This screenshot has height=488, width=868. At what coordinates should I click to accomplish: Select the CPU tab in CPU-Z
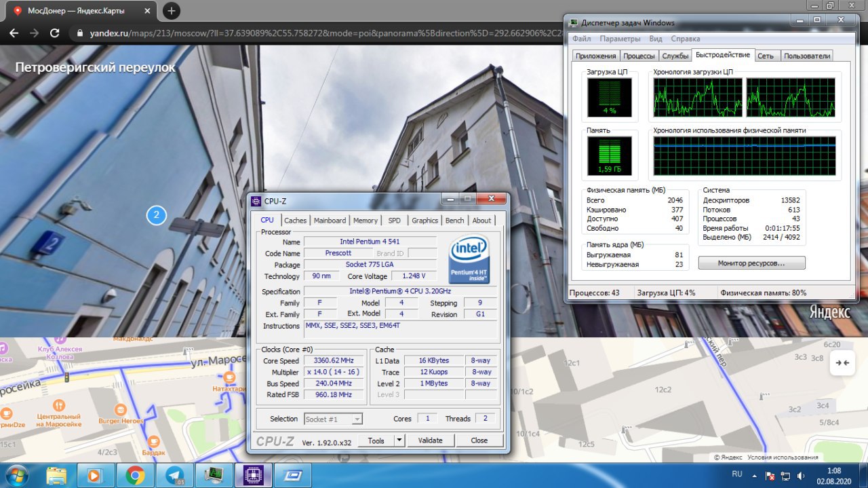pos(267,219)
